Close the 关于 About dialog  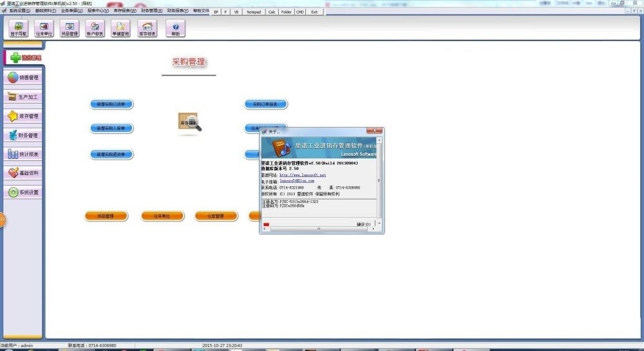point(374,131)
